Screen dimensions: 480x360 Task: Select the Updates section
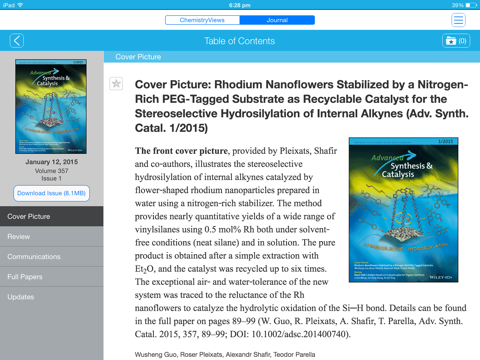coord(52,297)
